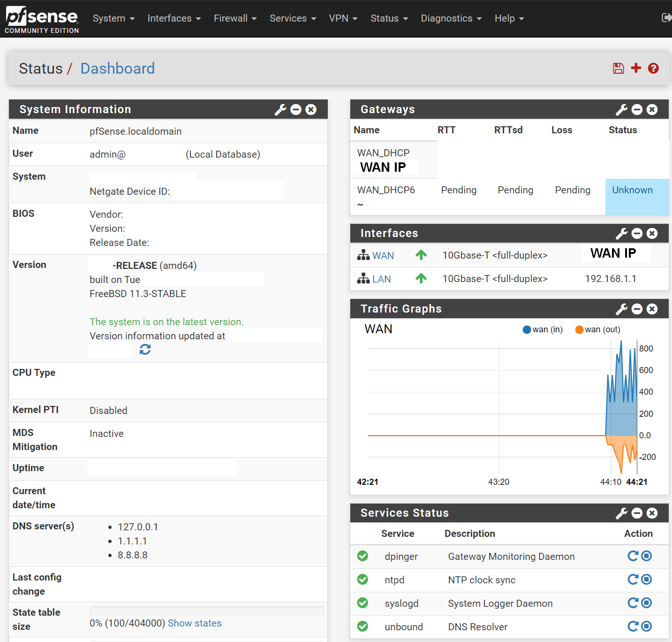Add a widget using the plus icon

pyautogui.click(x=636, y=68)
